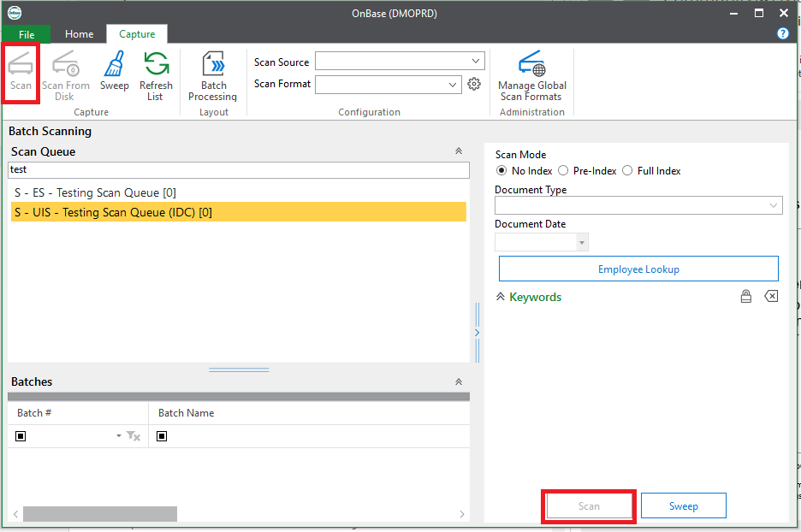Open the help question mark icon

coord(783,33)
